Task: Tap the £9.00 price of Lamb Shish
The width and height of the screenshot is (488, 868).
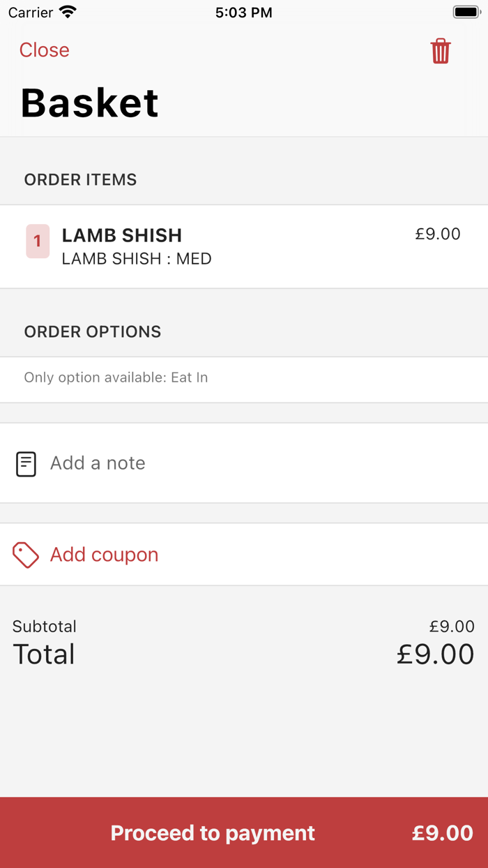Action: (438, 234)
